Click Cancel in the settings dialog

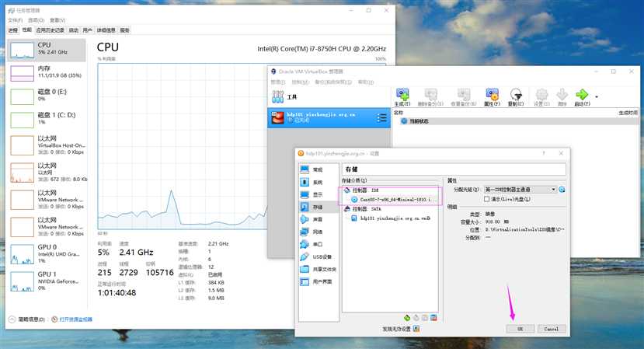552,329
